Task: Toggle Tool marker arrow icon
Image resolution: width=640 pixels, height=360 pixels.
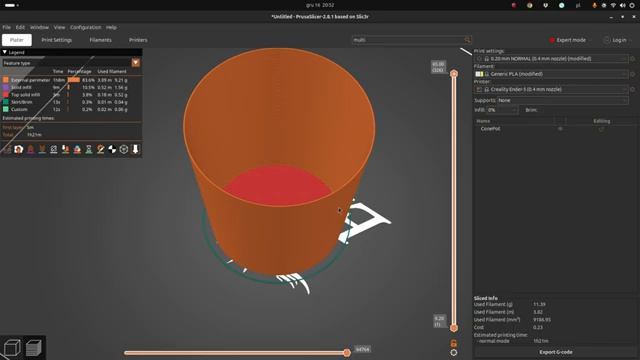Action: [x=136, y=149]
